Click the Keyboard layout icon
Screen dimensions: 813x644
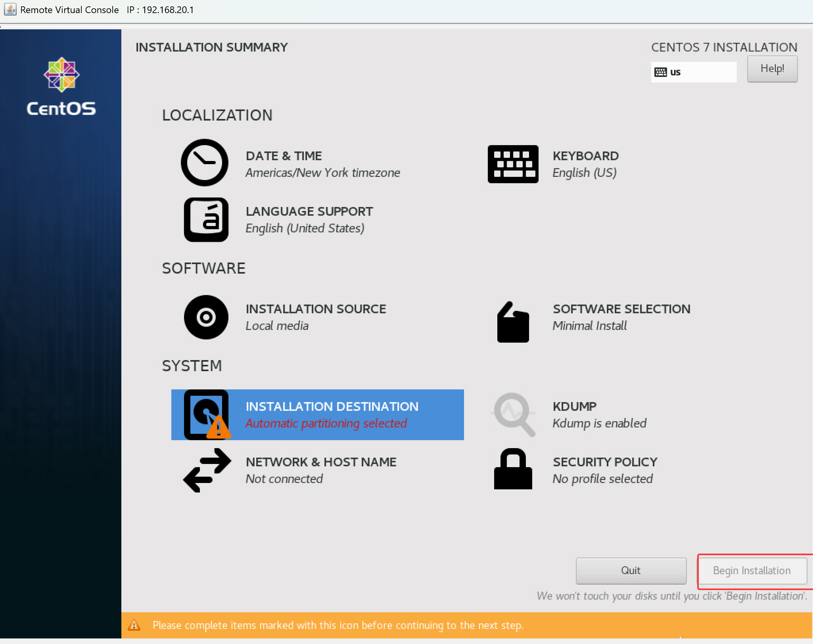[x=513, y=164]
